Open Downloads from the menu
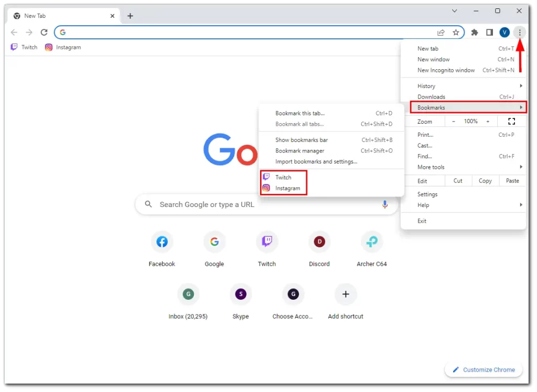This screenshot has width=537, height=392. point(464,97)
